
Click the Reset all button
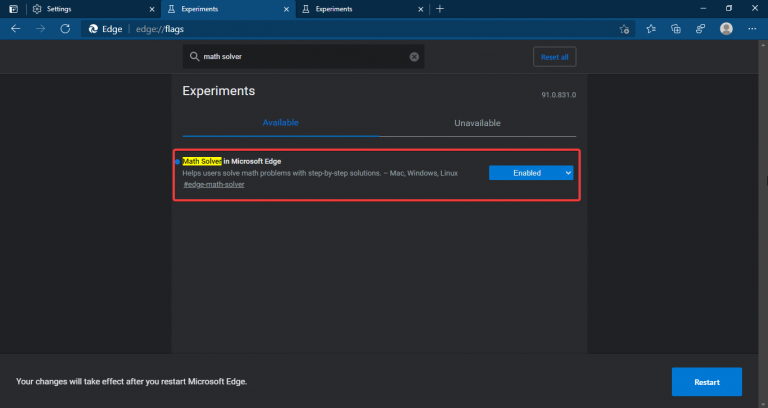[x=554, y=57]
